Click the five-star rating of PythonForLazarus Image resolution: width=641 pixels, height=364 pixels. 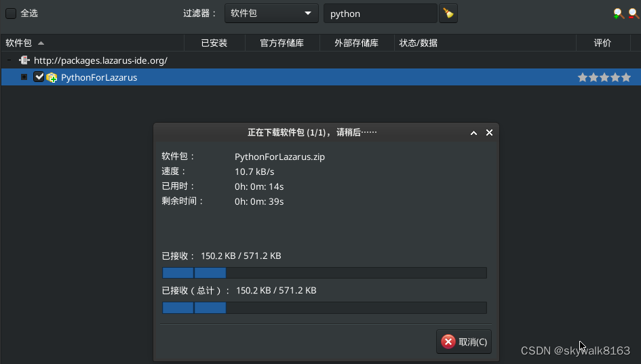(604, 77)
